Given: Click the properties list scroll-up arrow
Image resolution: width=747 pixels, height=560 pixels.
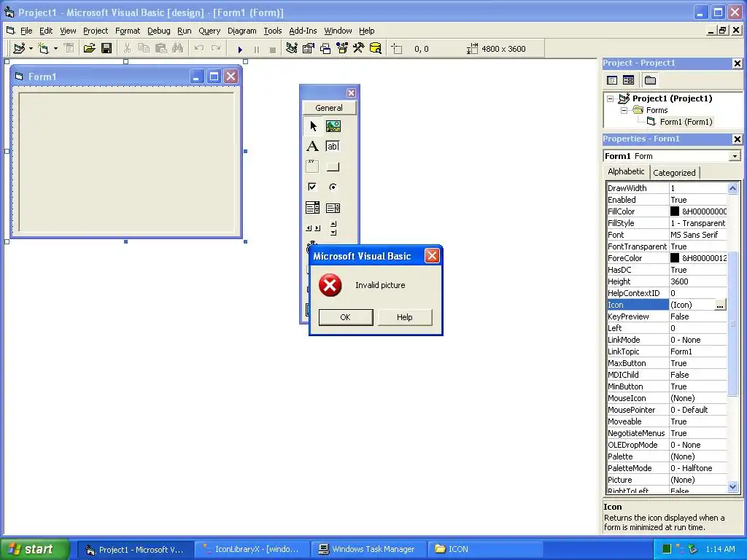Looking at the screenshot, I should point(732,188).
